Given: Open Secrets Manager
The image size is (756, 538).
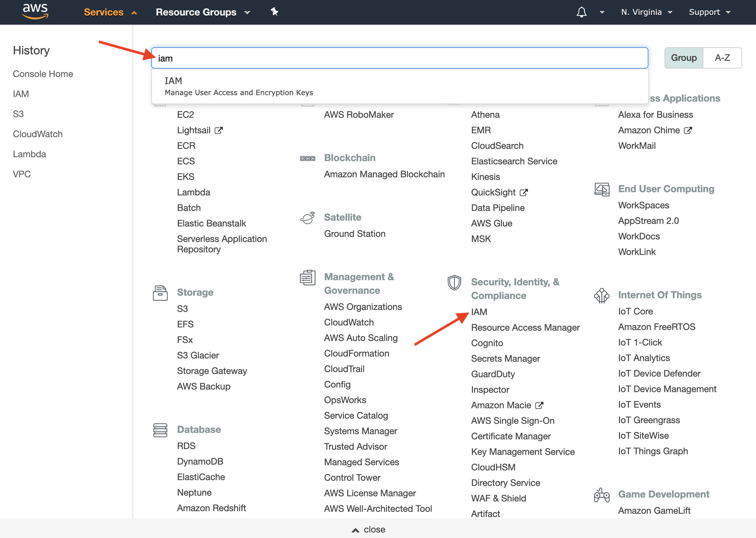Looking at the screenshot, I should pyautogui.click(x=506, y=359).
